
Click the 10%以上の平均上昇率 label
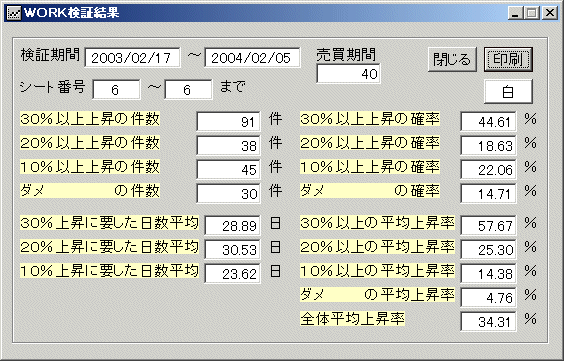(378, 271)
